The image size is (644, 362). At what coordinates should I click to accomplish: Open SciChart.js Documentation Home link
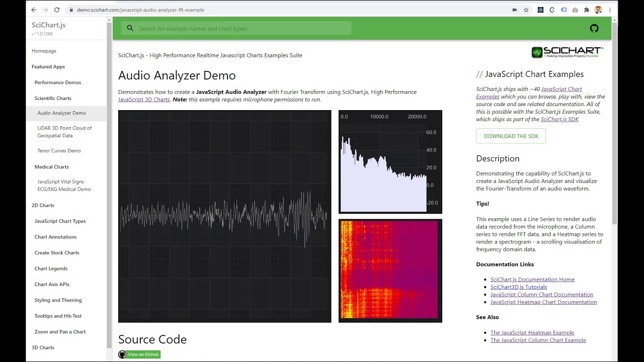coord(532,280)
